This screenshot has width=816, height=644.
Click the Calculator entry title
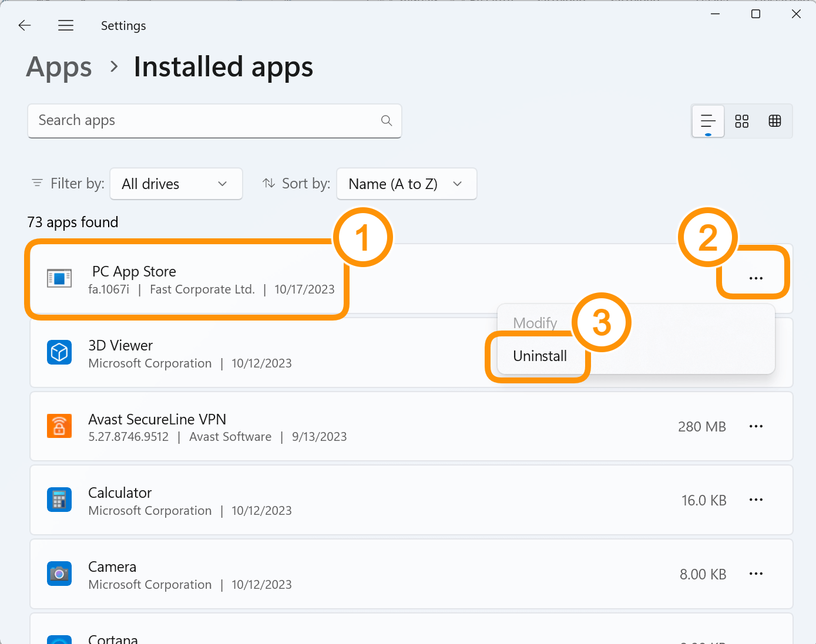(120, 493)
